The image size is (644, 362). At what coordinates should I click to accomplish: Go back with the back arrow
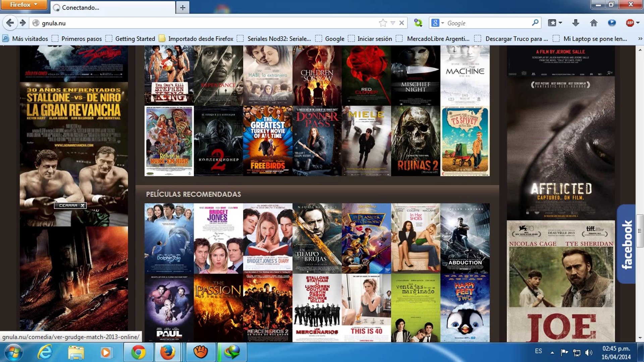pyautogui.click(x=10, y=23)
